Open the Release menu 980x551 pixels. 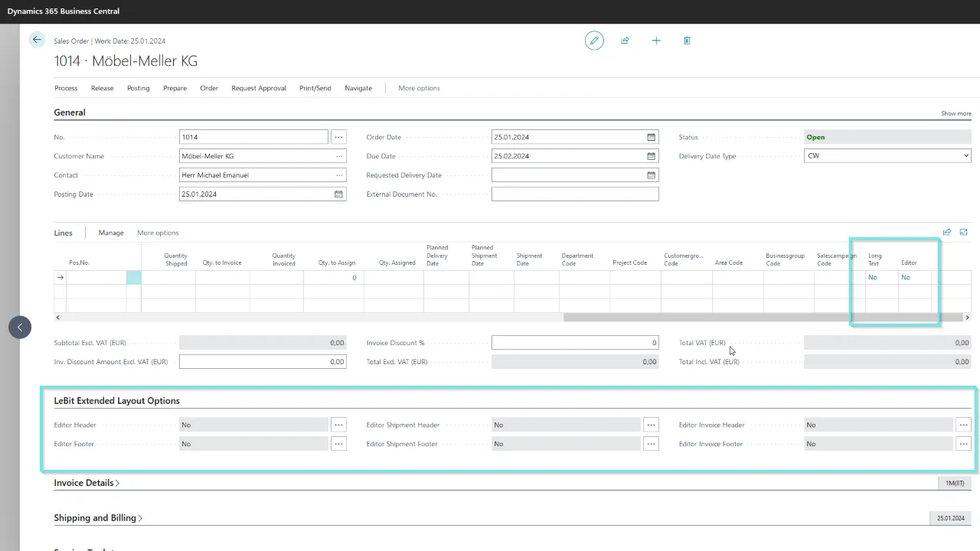point(102,88)
